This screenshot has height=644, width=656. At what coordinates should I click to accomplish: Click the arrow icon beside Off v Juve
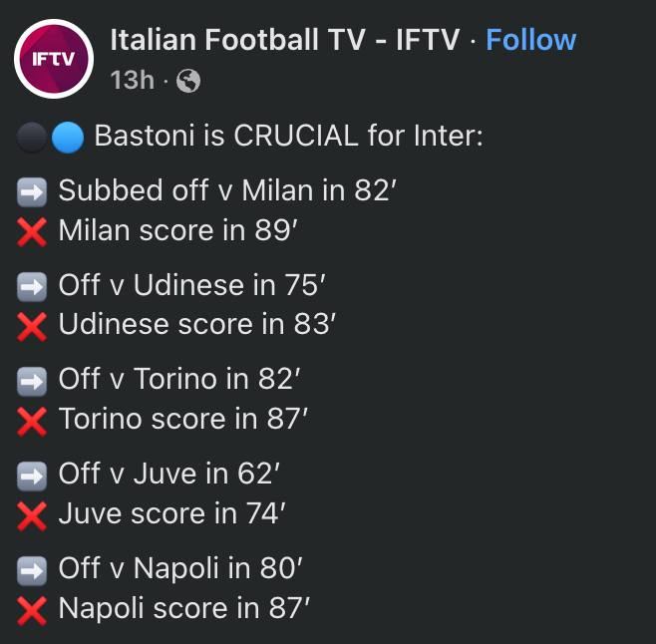pos(33,475)
